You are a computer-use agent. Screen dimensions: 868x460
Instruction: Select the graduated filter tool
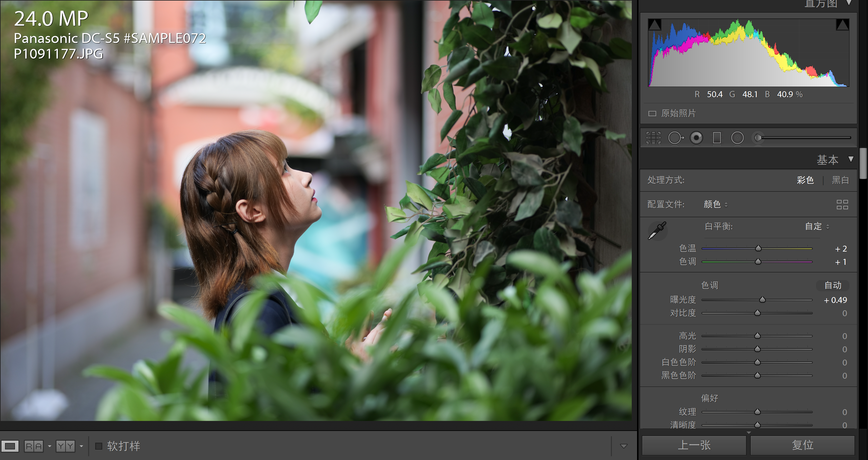717,138
